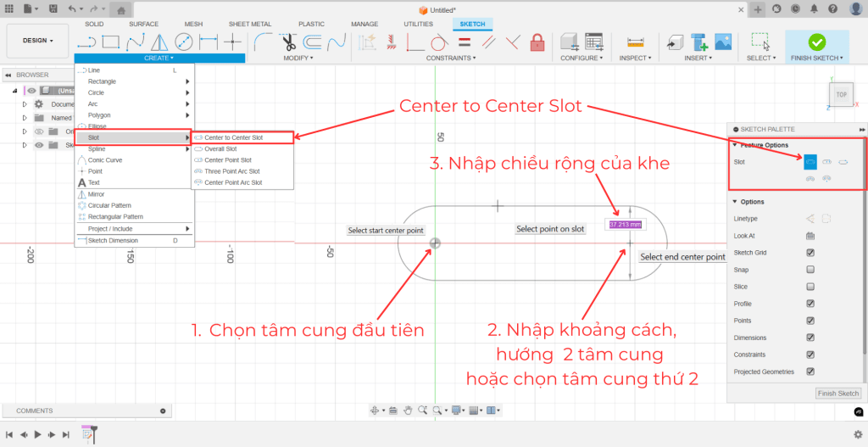Click the Look At icon in Sketch Palette

click(810, 236)
